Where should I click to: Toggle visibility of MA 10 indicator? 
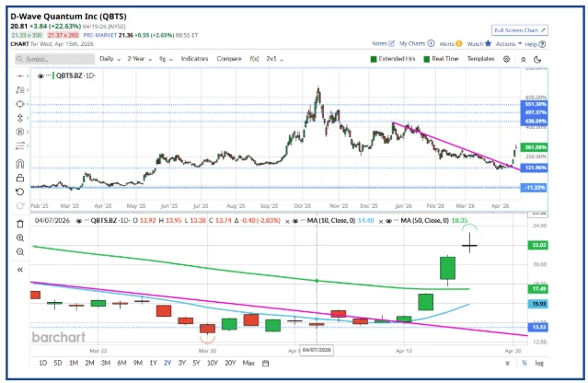(x=295, y=221)
